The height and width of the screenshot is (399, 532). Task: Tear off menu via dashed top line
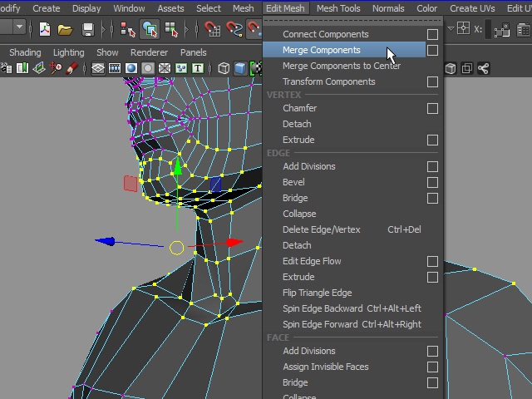click(352, 21)
